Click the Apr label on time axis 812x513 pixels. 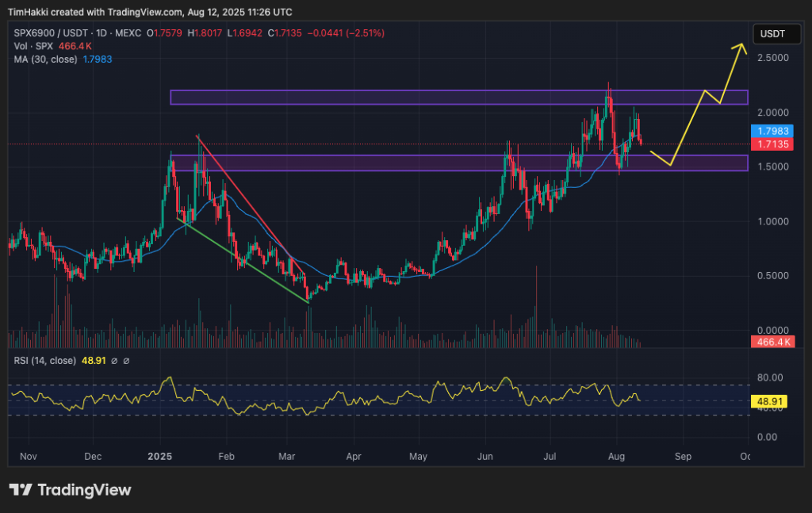click(353, 457)
